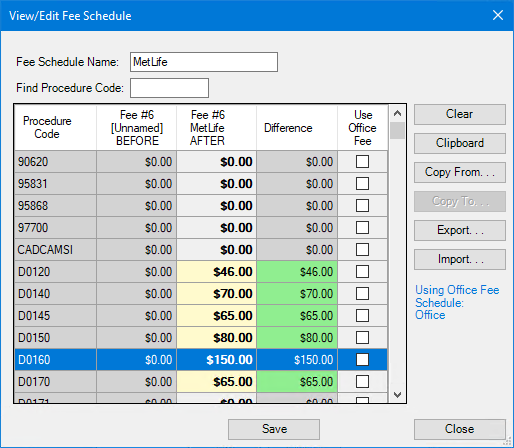Check Use Office Fee for D0160

[362, 360]
